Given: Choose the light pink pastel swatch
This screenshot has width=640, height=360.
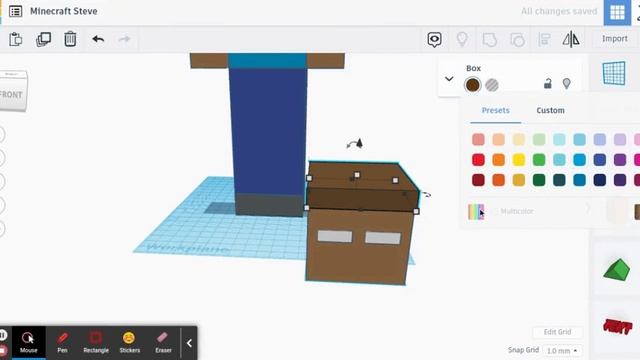Looking at the screenshot, I should [x=478, y=140].
